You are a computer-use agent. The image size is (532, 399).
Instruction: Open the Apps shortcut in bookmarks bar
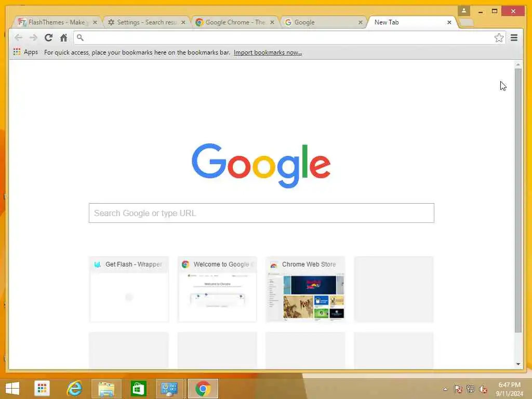(x=25, y=52)
